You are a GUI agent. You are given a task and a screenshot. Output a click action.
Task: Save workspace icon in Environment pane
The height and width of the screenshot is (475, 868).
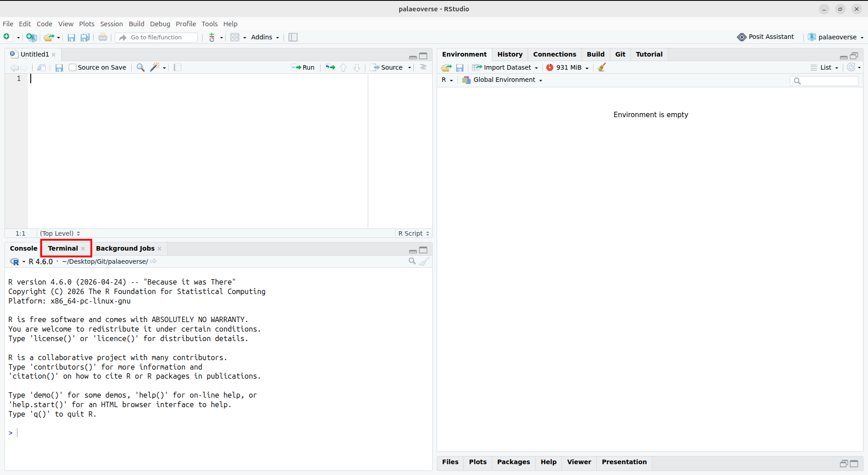(460, 67)
